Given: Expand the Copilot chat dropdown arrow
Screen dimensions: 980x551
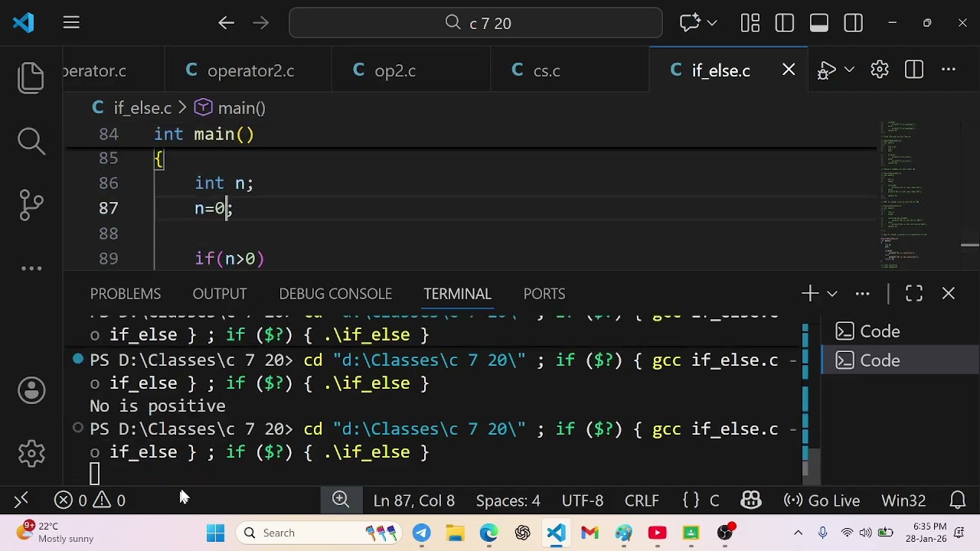Looking at the screenshot, I should (713, 23).
